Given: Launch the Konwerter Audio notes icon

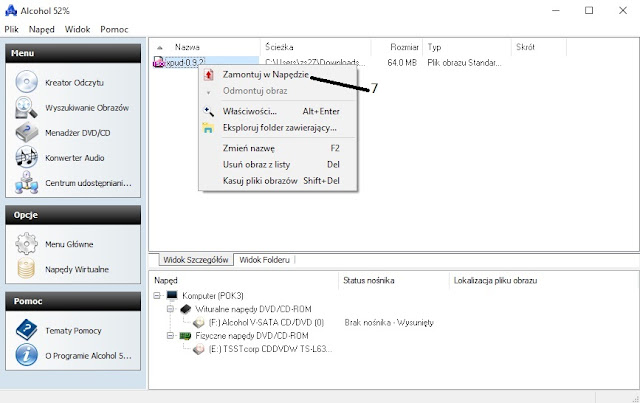Looking at the screenshot, I should pyautogui.click(x=27, y=157).
